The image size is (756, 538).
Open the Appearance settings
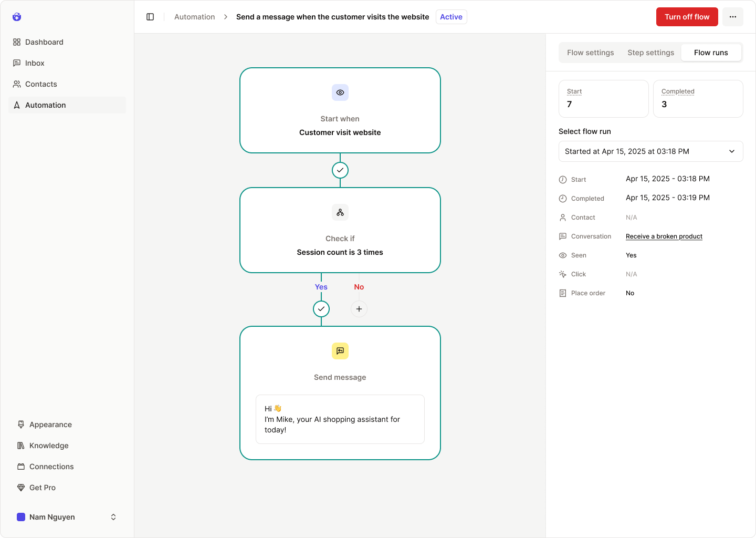(x=50, y=425)
